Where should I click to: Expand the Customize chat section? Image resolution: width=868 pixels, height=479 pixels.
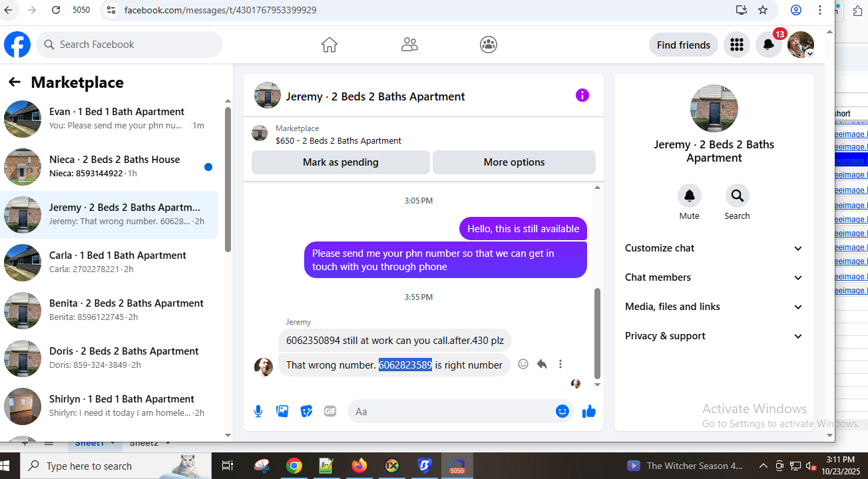[x=714, y=248]
